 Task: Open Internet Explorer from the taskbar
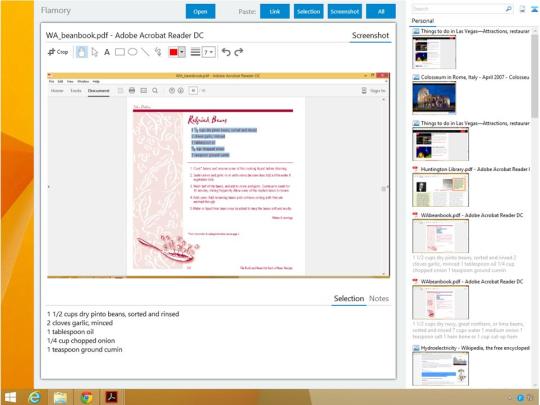[34, 397]
